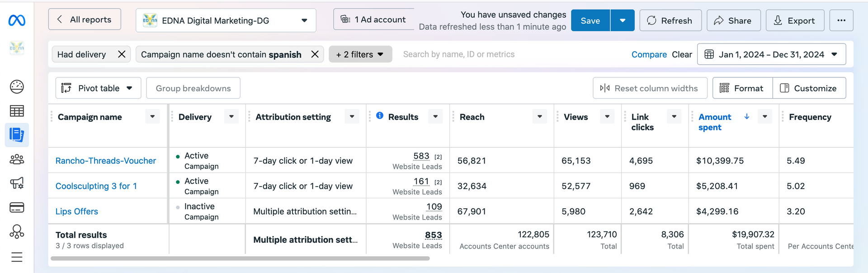This screenshot has height=273, width=868.
Task: Open Results column dropdown arrow
Action: 435,116
